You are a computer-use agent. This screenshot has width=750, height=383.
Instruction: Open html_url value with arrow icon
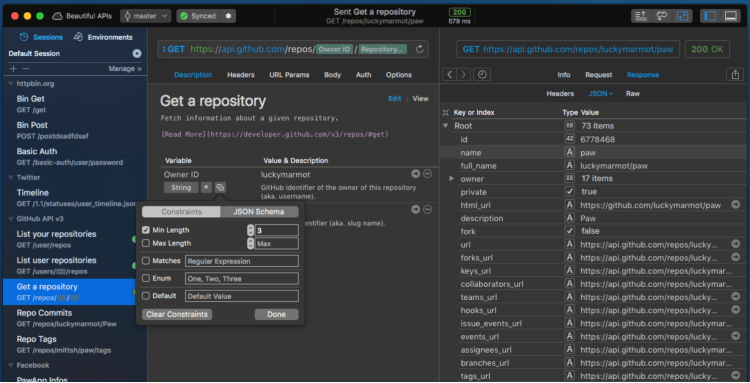coord(736,205)
